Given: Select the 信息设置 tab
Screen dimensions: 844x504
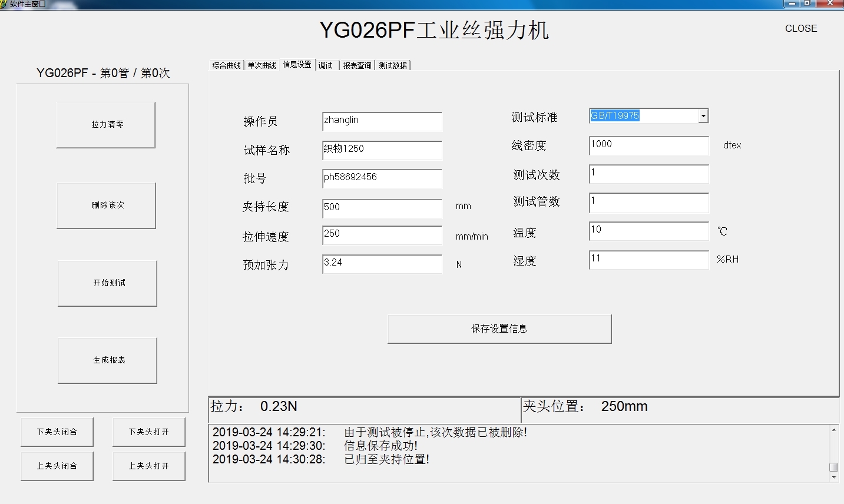Looking at the screenshot, I should [297, 64].
